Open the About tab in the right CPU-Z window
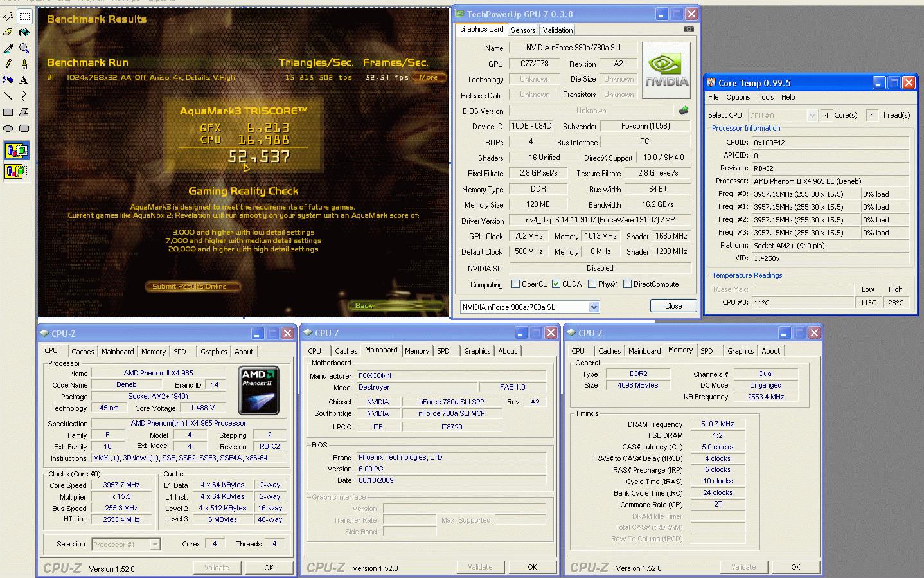Image resolution: width=924 pixels, height=578 pixels. point(771,351)
